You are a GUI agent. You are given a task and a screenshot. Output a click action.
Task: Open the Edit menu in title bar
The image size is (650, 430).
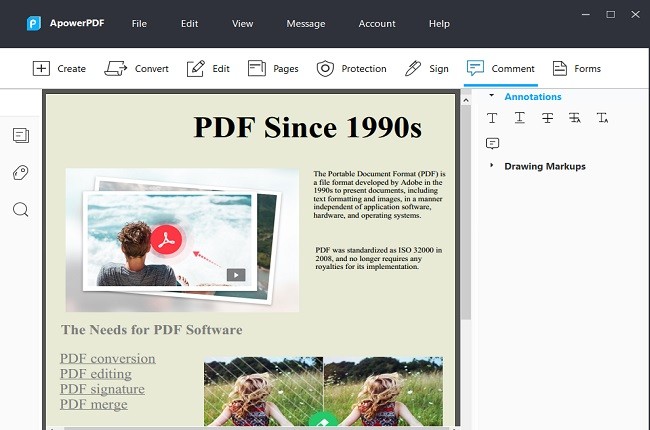click(189, 24)
